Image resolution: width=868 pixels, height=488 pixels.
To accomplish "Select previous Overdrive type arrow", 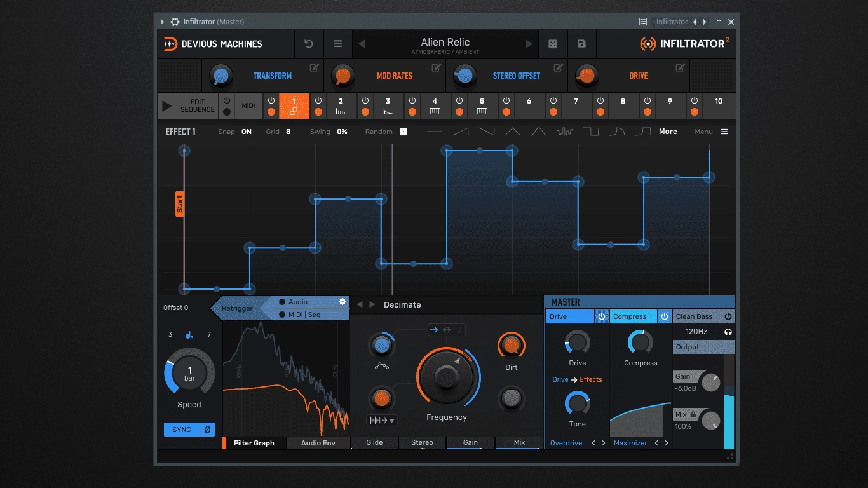I will [593, 443].
